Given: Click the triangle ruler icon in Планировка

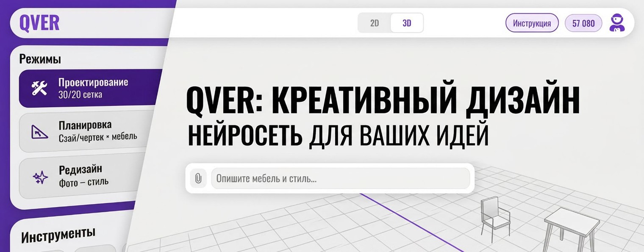Looking at the screenshot, I should 40,133.
